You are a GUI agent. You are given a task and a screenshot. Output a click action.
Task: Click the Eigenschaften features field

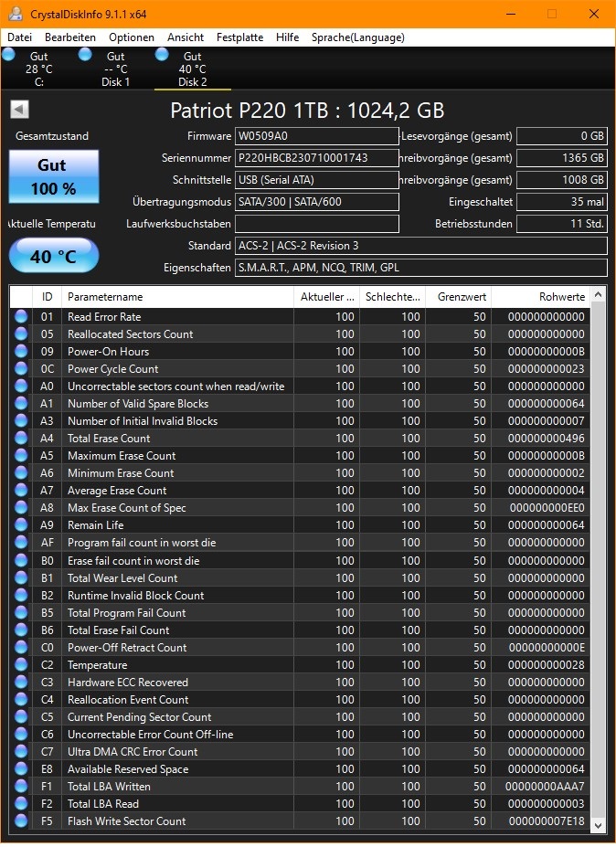[x=421, y=268]
